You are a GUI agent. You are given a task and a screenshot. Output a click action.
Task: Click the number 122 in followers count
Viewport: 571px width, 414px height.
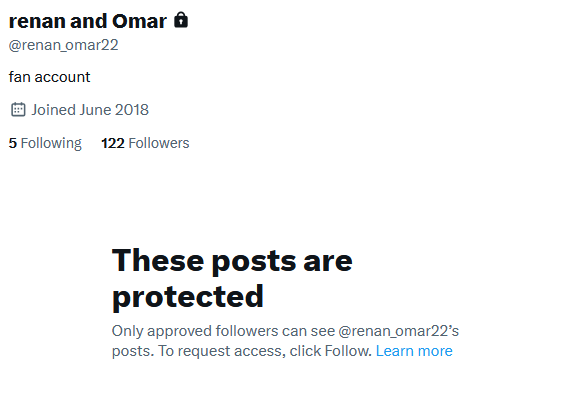(113, 143)
